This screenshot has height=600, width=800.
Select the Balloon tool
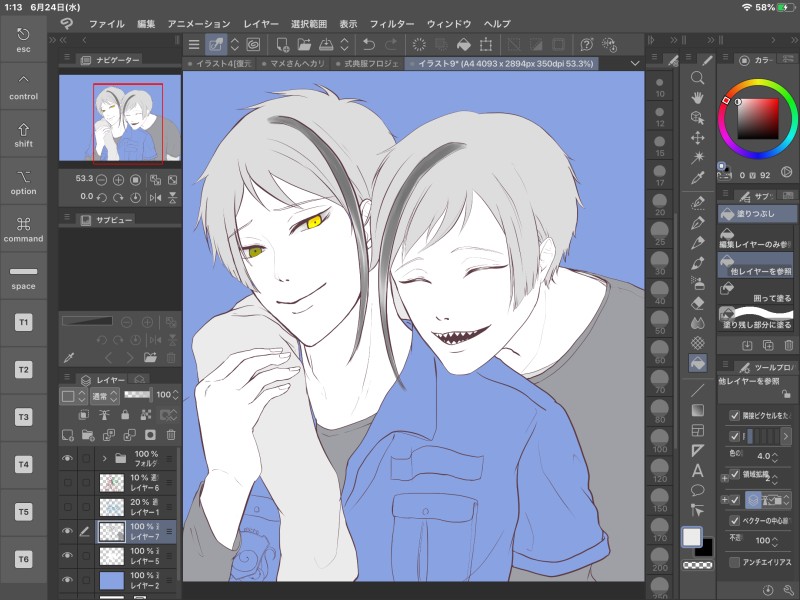697,491
